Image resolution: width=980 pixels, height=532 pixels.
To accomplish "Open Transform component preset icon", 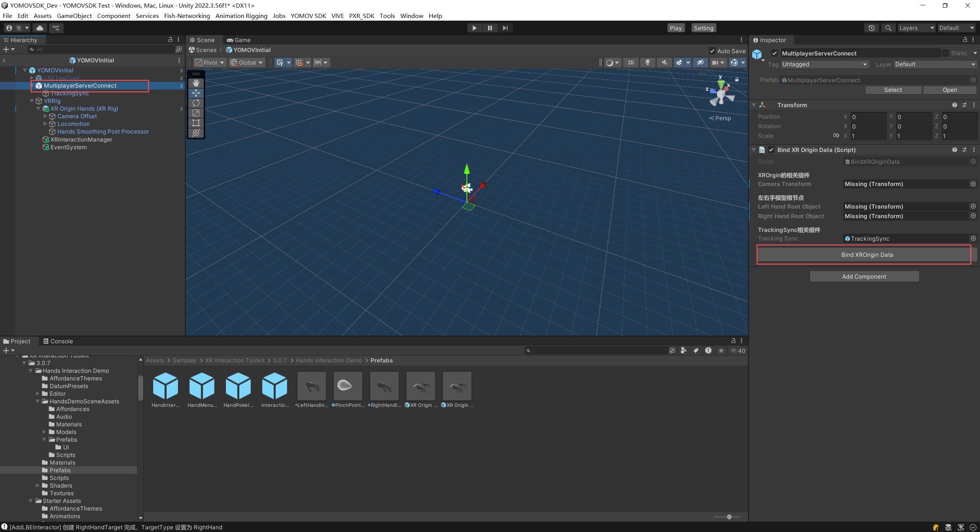I will 964,105.
